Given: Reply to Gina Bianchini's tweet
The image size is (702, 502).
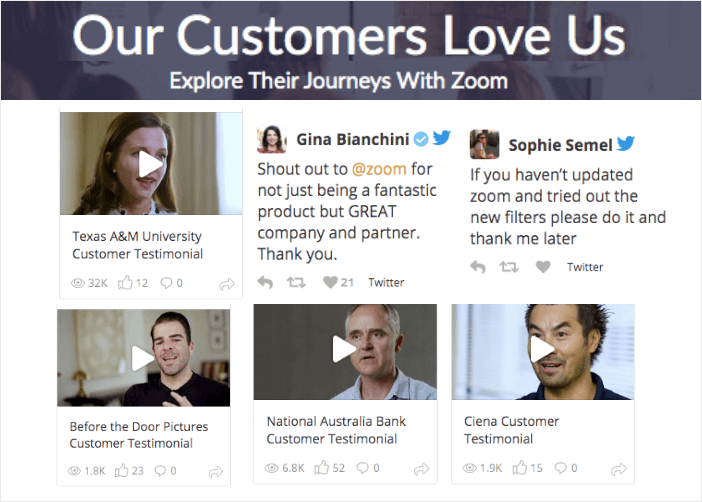Looking at the screenshot, I should tap(265, 283).
